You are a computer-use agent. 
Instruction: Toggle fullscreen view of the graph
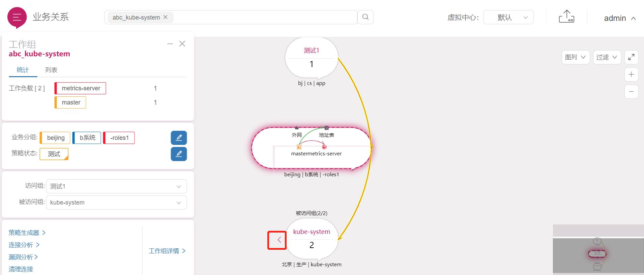[x=632, y=57]
